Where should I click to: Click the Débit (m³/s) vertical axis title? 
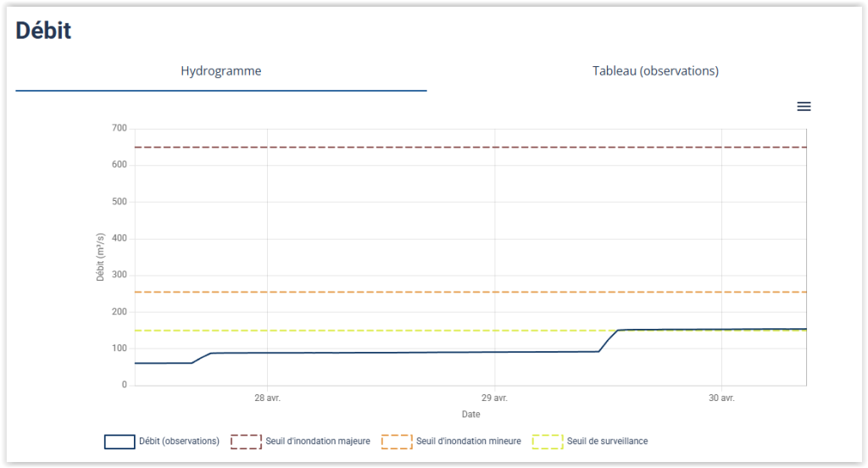(100, 258)
